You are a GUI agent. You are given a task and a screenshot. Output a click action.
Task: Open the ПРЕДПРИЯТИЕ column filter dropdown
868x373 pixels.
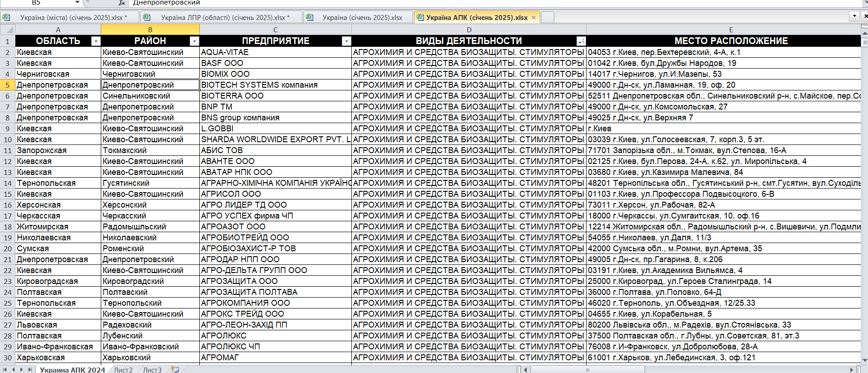click(x=346, y=41)
